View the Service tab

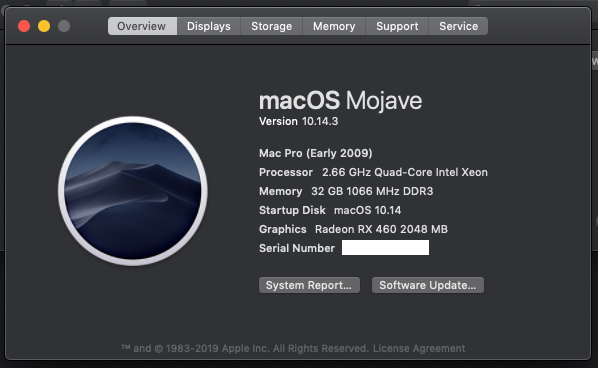tap(458, 26)
